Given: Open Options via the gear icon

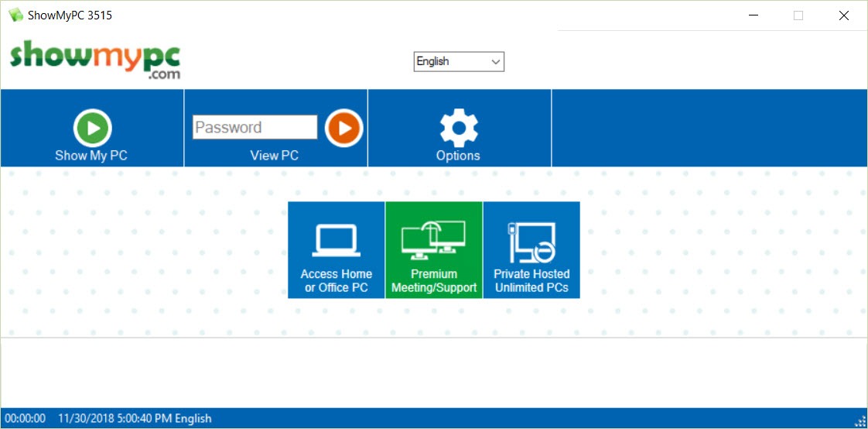Looking at the screenshot, I should pyautogui.click(x=459, y=128).
